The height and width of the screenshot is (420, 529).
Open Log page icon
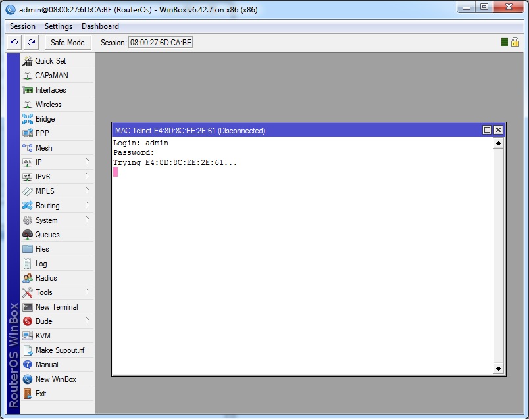point(28,264)
